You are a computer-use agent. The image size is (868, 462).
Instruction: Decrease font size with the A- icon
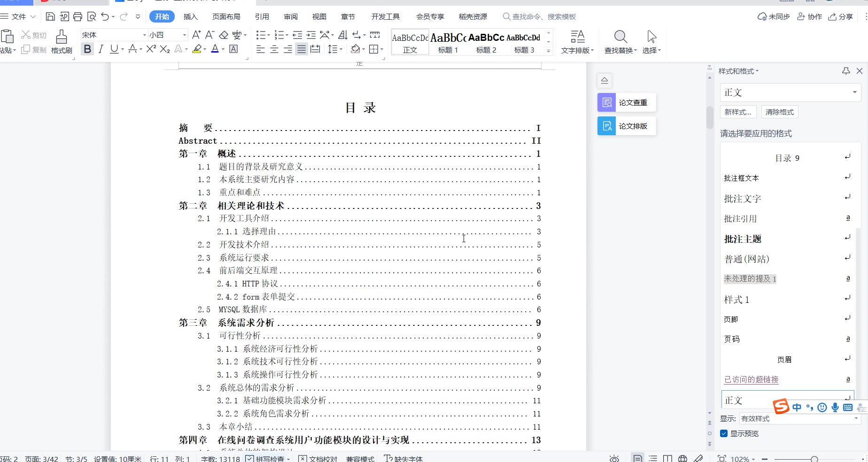point(210,35)
